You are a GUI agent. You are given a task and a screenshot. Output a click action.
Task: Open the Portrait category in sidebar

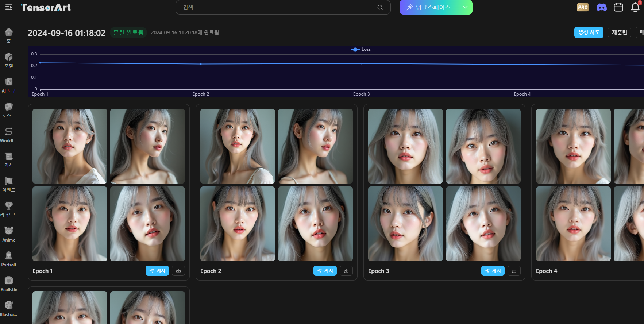tap(9, 259)
